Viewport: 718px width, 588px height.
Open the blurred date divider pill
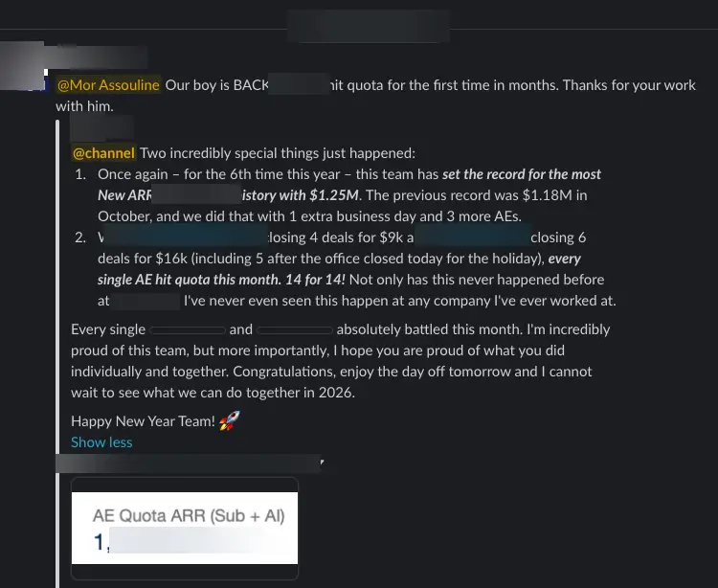[370, 26]
